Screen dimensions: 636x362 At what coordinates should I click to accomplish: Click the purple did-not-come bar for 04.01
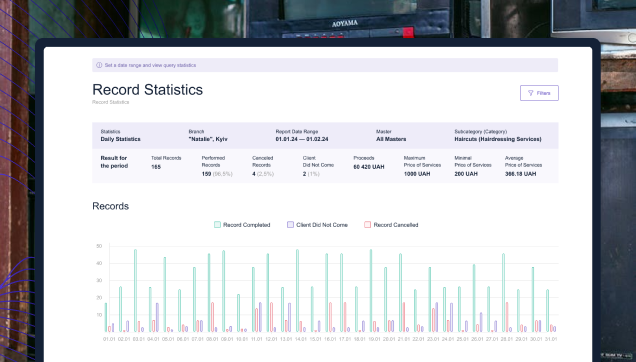click(x=157, y=318)
